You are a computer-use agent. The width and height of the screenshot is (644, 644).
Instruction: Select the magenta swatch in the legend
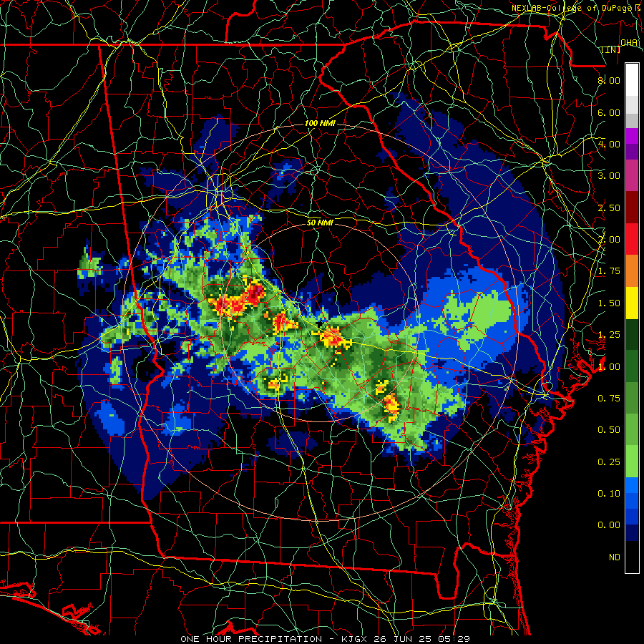click(632, 136)
